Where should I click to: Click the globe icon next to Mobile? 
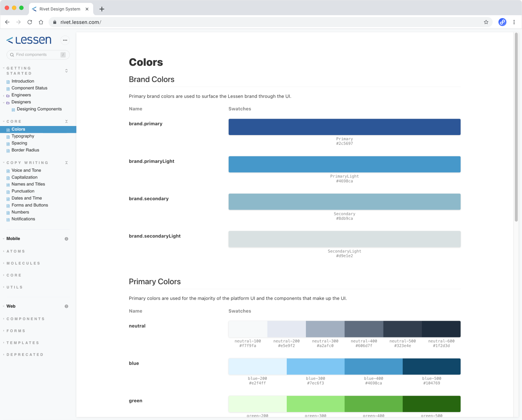(66, 239)
